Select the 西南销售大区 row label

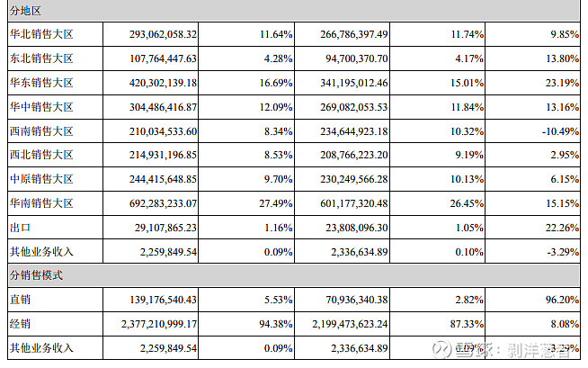point(40,131)
